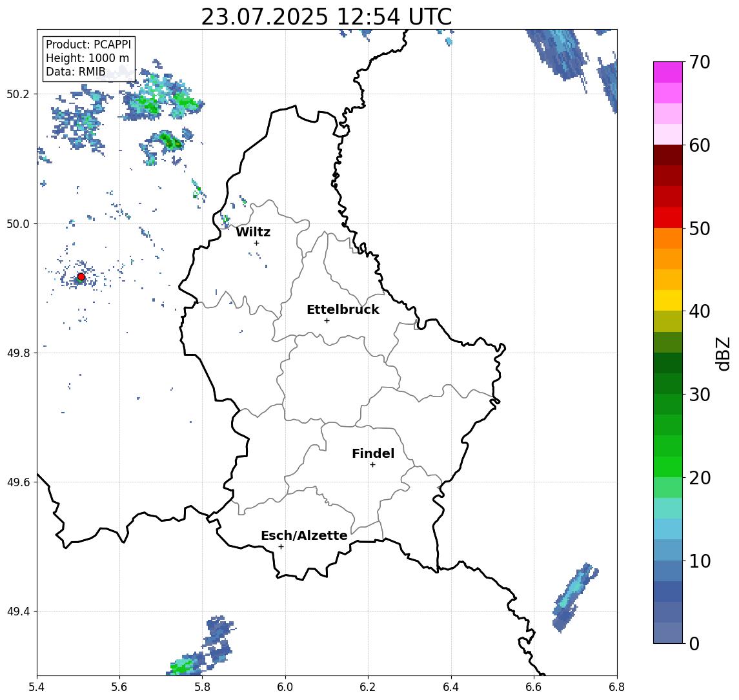
Task: Pick the orange colorbar segment below 50
Action: 668,238
